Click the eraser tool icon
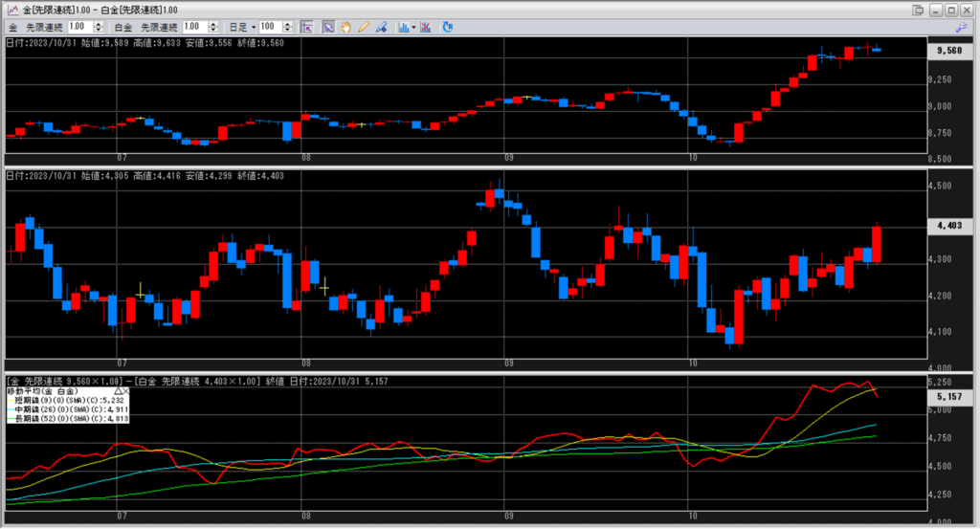 point(380,27)
